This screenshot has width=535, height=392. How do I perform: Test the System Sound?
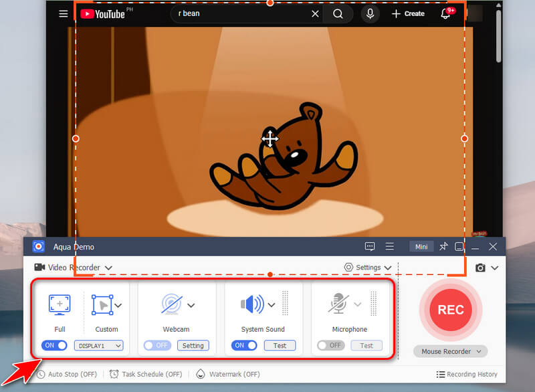280,346
